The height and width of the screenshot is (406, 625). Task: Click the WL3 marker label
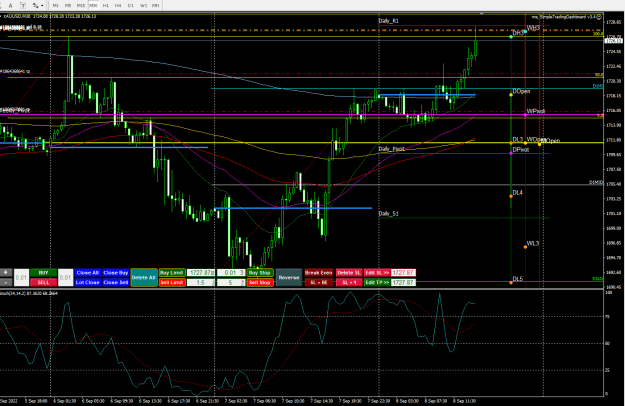coord(533,243)
